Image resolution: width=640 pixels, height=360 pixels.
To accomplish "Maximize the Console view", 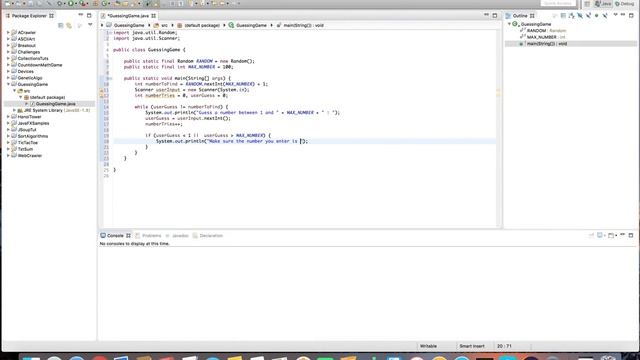I will 631,235.
